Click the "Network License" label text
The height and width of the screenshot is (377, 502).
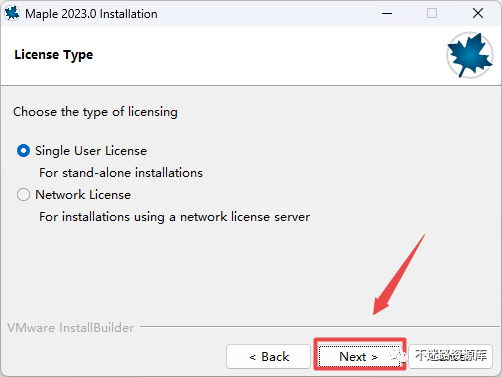coord(83,195)
